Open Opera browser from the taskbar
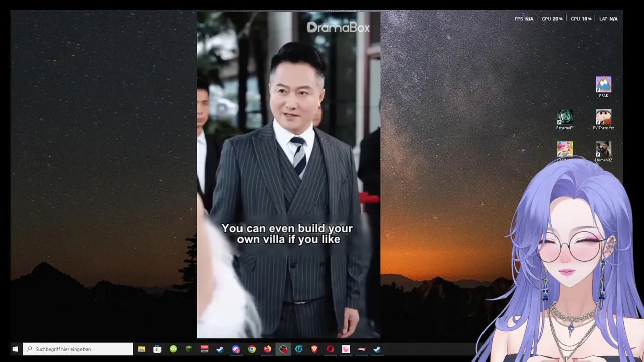Screen dimensions: 644x362 click(x=330, y=349)
